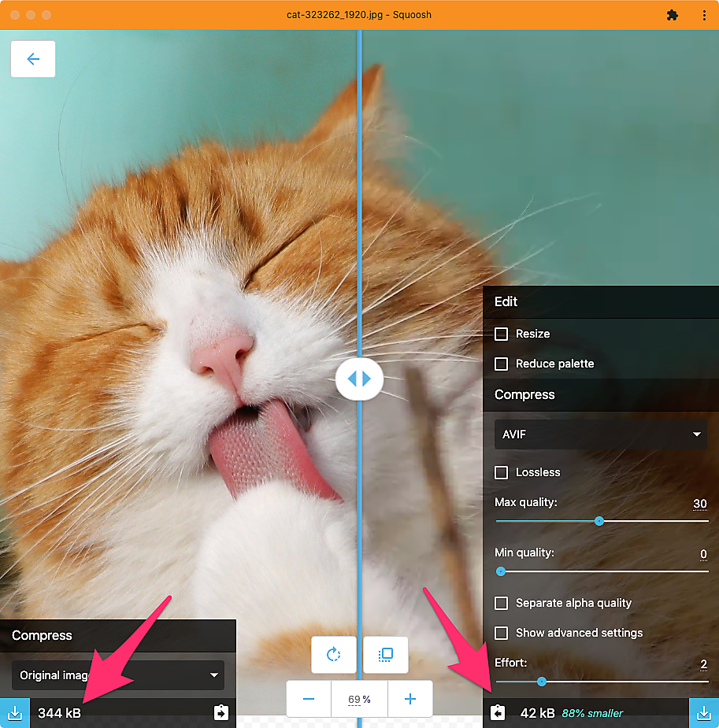
Task: Toggle the background checkerboard button
Action: tap(386, 655)
